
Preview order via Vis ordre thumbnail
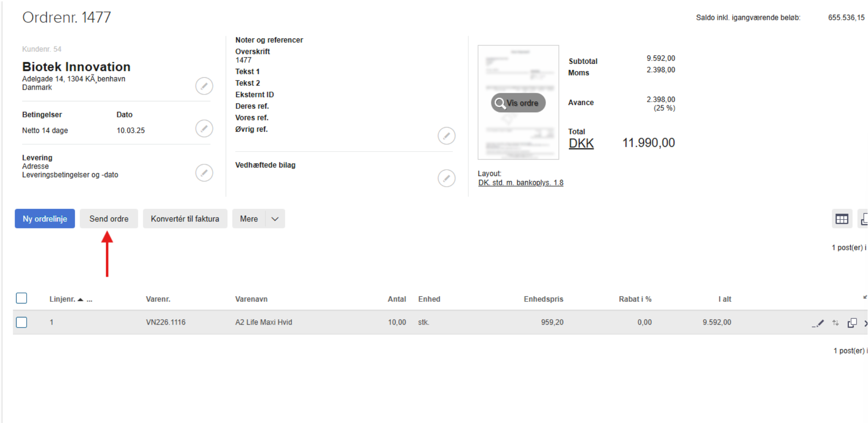pyautogui.click(x=518, y=103)
